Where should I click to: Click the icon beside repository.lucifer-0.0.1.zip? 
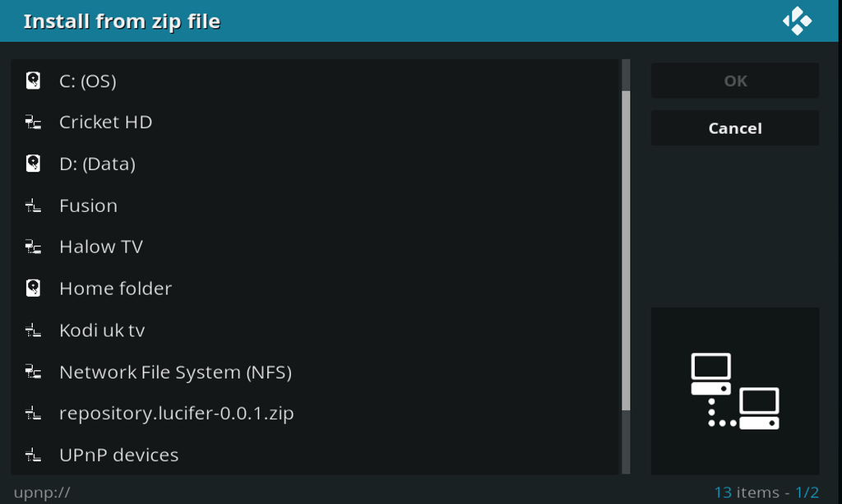tap(33, 414)
